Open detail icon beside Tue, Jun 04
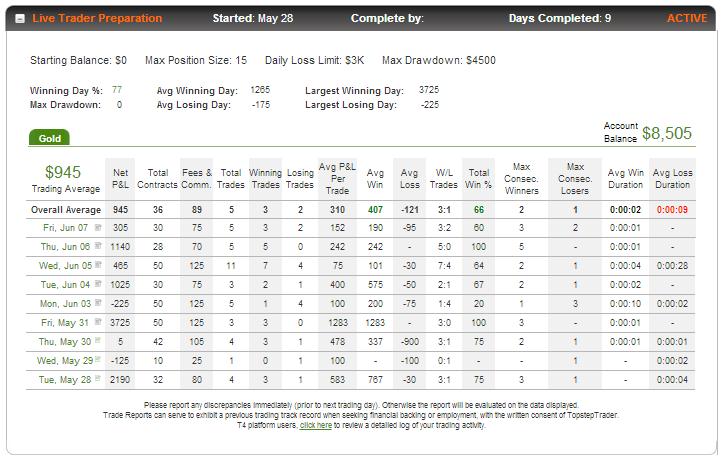722x462 pixels. pos(98,284)
